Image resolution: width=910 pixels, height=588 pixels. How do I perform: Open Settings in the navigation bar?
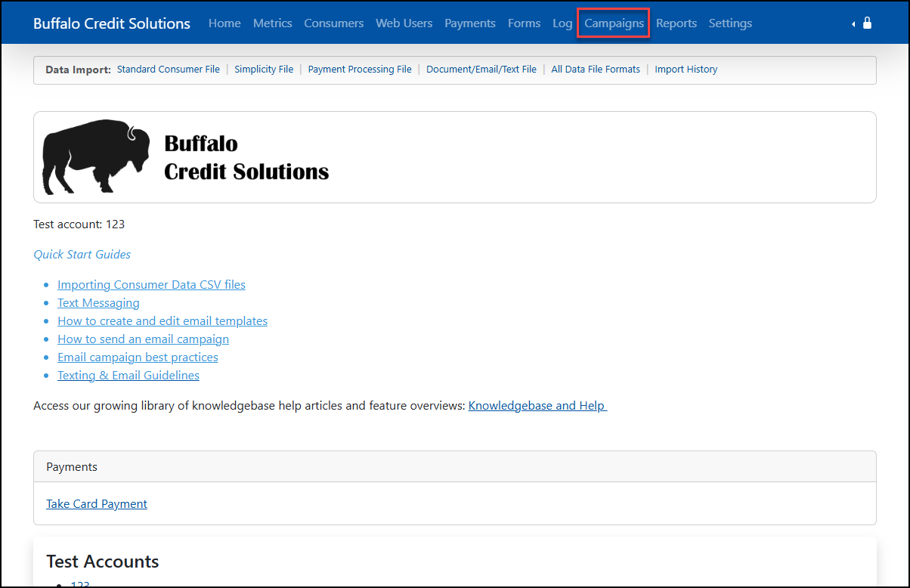tap(730, 23)
